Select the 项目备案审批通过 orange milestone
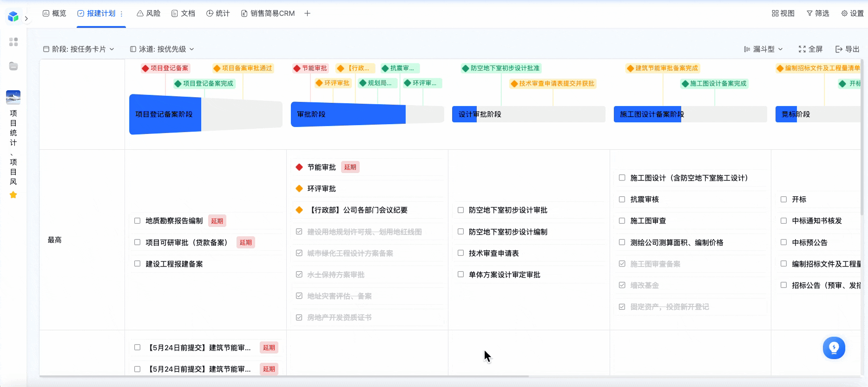 pos(243,68)
